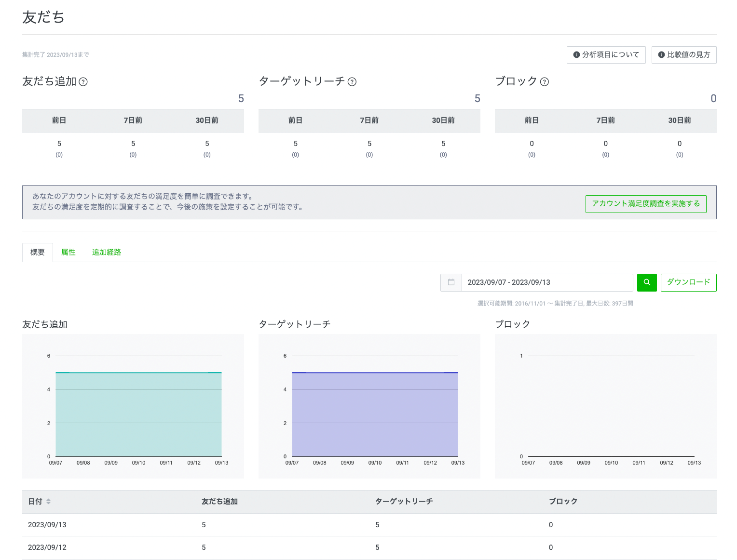737x560 pixels.
Task: Click help icon next to 友だち追加 heading
Action: (x=83, y=82)
